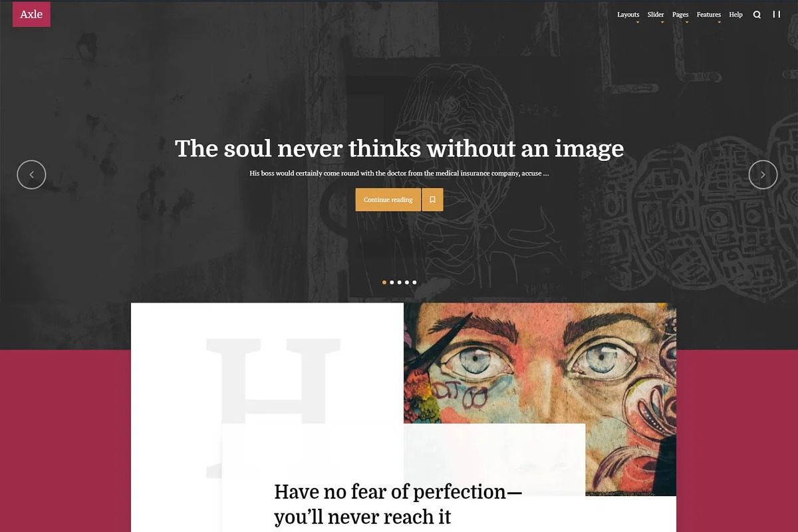Screen dimensions: 798x532
Task: Select the fifth slider dot
Action: (414, 283)
